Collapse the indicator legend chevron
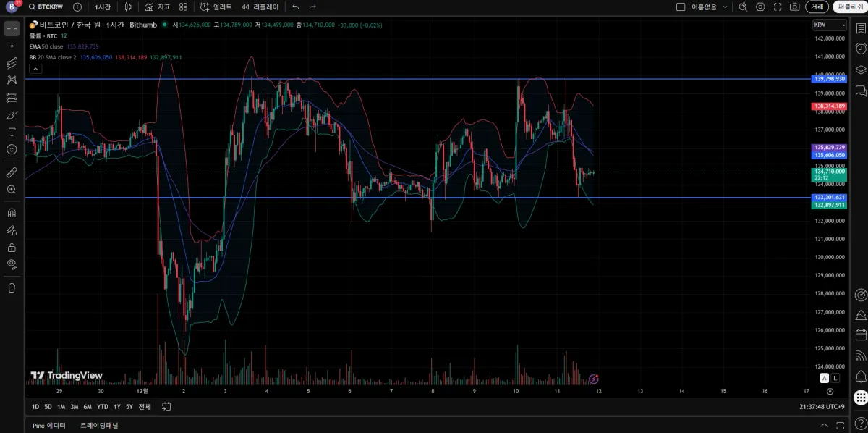The image size is (868, 433). 35,70
